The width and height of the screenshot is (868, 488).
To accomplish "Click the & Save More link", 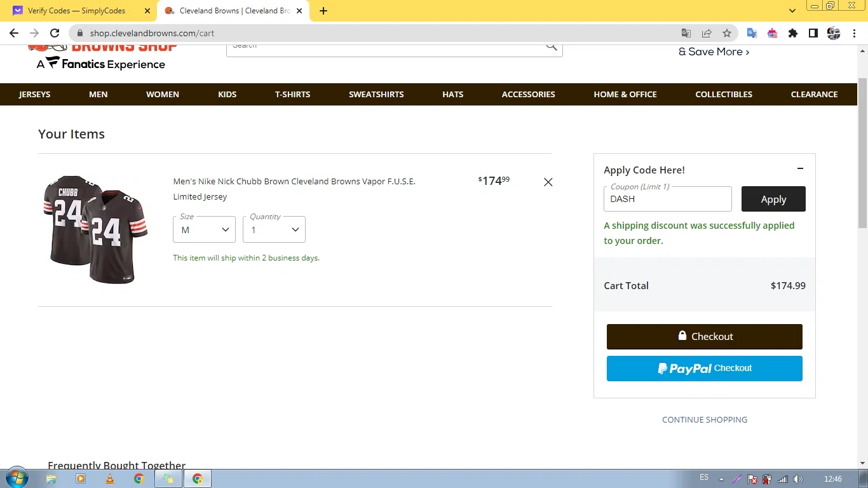I will coord(714,52).
